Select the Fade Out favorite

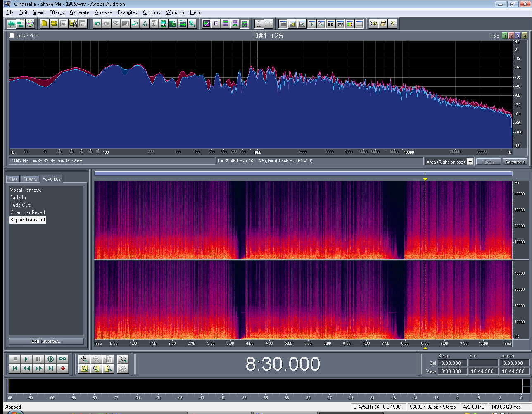pyautogui.click(x=20, y=205)
